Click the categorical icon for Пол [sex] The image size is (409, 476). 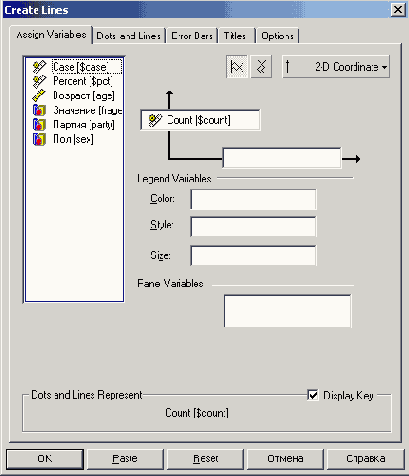click(x=39, y=139)
